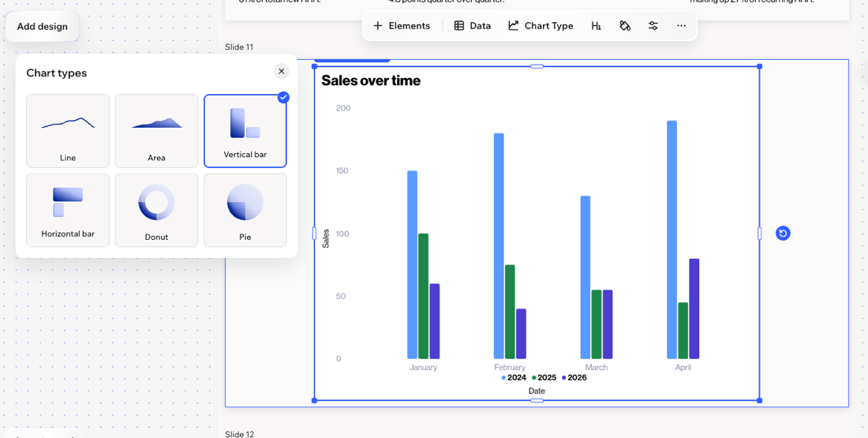Click the Add design button
Viewport: 868px width, 438px height.
point(42,26)
